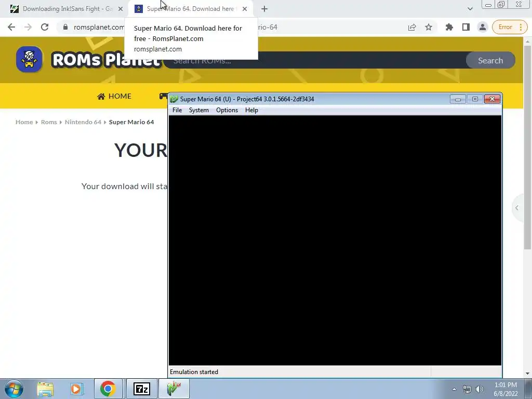532x399 pixels.
Task: Open the tab search dropdown arrow
Action: click(x=470, y=9)
